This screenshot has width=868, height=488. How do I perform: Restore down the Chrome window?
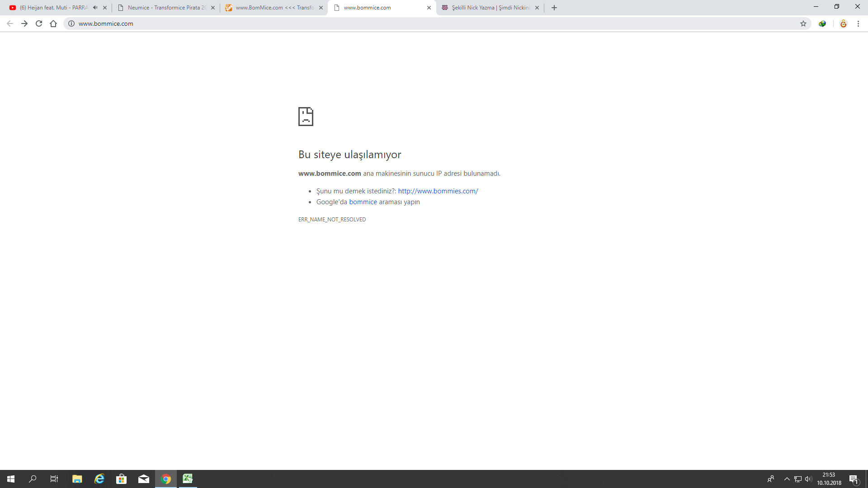(x=837, y=7)
